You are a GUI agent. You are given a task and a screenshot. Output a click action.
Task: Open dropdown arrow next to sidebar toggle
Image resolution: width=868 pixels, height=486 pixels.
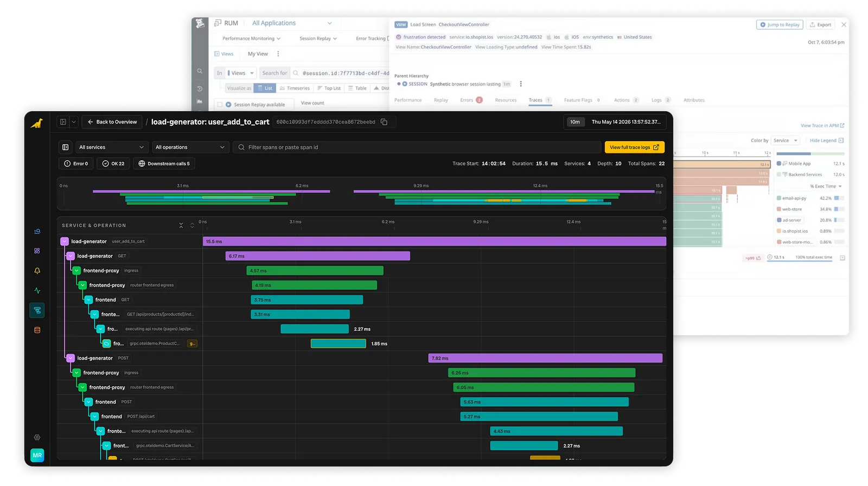point(74,122)
